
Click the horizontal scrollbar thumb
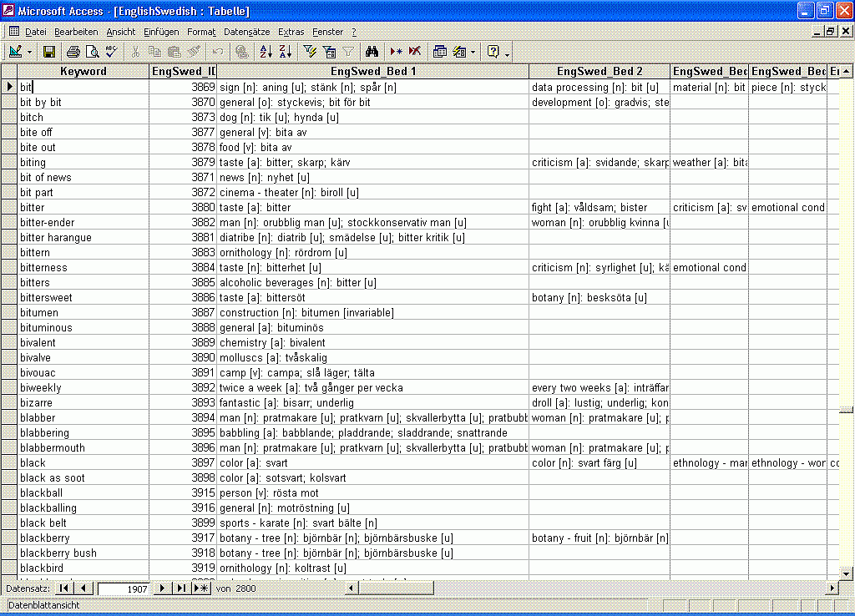(396, 588)
